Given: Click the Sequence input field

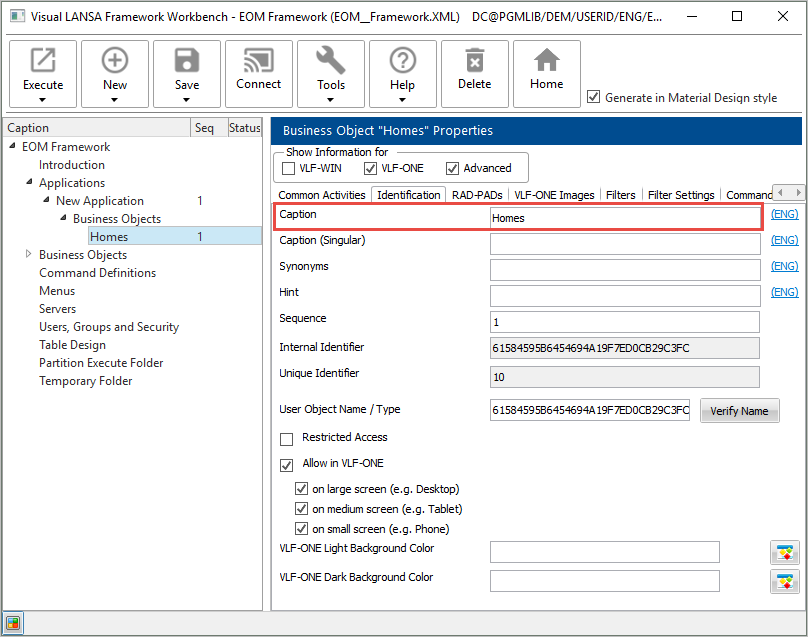Looking at the screenshot, I should 625,322.
